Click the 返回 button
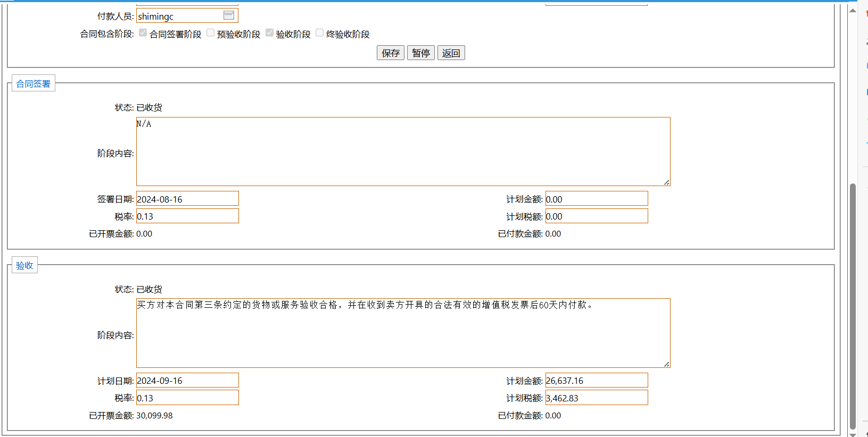The image size is (868, 437). click(451, 53)
